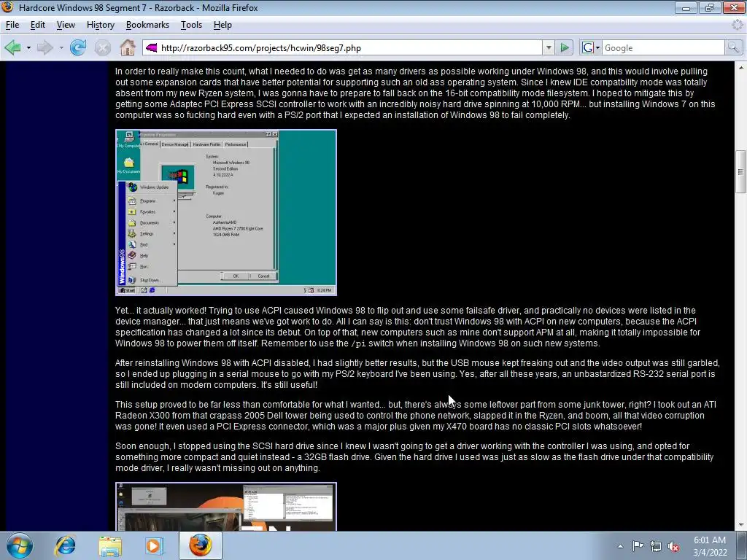Open the partially visible desktop screenshot thumbnail
747x560 pixels.
pyautogui.click(x=226, y=507)
